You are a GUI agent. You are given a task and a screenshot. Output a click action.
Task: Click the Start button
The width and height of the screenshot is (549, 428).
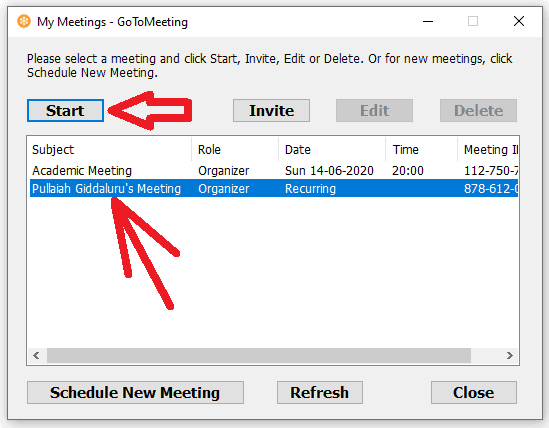65,111
